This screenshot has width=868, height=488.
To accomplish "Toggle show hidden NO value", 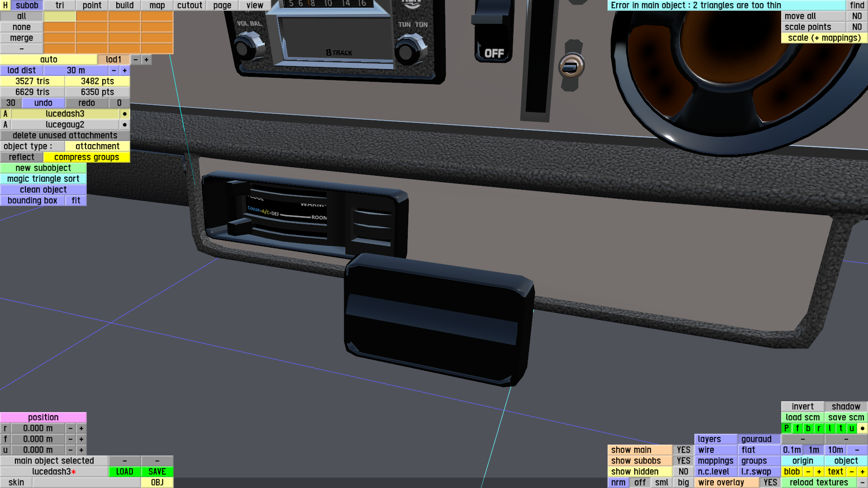I will click(x=683, y=471).
